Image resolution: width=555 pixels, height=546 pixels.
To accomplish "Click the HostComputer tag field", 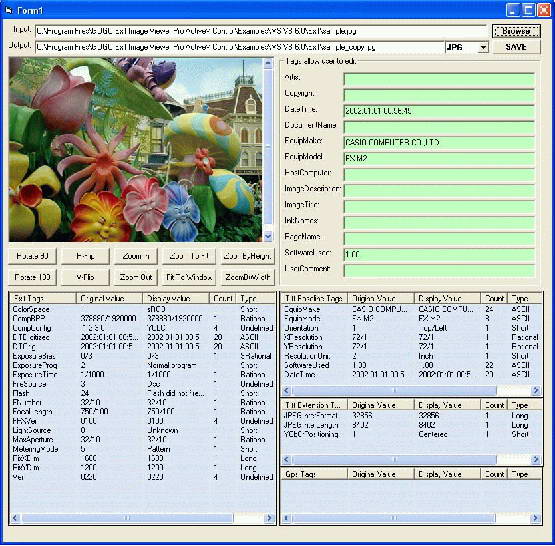I will coord(439,174).
